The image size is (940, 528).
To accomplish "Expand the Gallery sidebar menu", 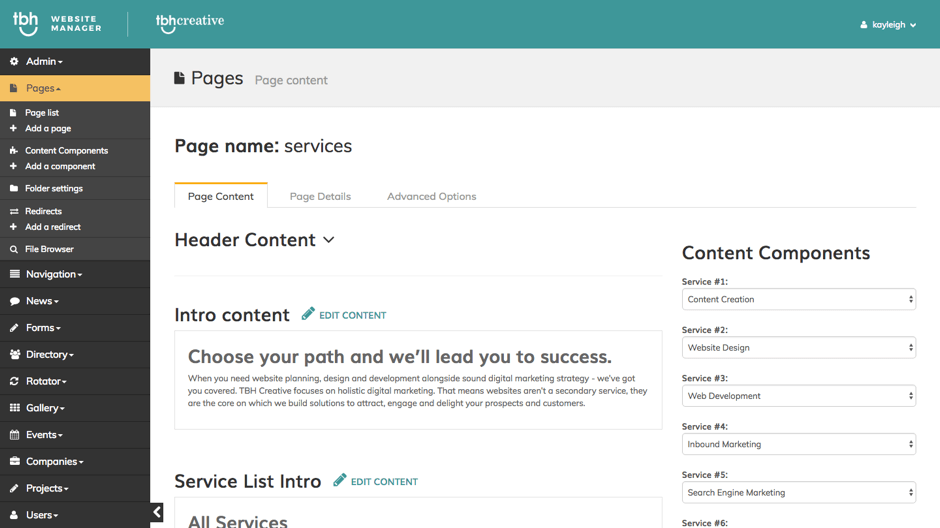I will 75,408.
